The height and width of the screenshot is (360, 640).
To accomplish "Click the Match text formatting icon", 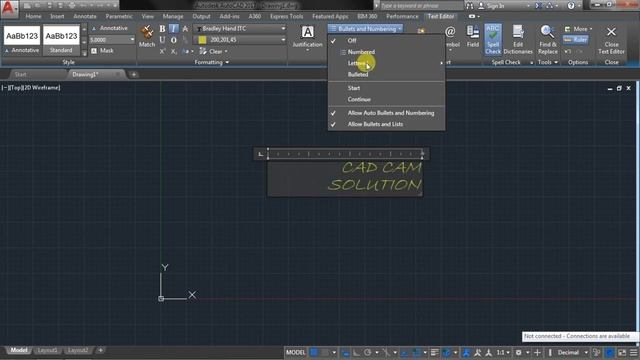I will (x=147, y=36).
